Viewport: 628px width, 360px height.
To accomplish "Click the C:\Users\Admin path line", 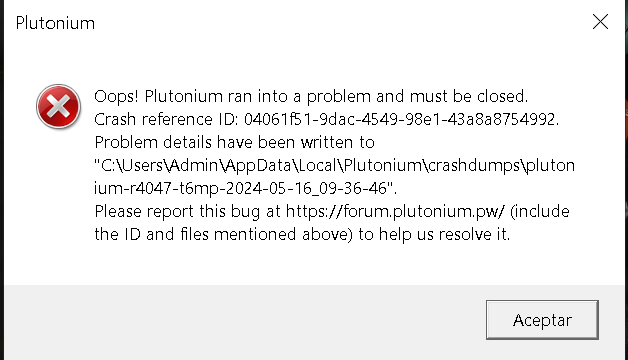I will [334, 165].
